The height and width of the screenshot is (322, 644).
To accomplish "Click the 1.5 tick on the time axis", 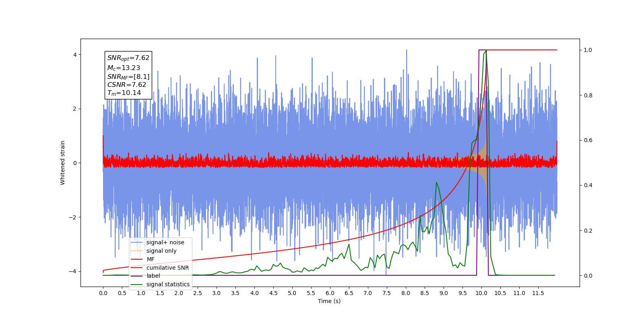I will tap(160, 293).
